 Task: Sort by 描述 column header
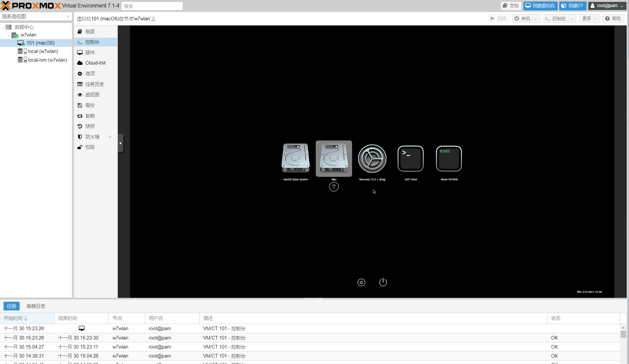(373, 318)
